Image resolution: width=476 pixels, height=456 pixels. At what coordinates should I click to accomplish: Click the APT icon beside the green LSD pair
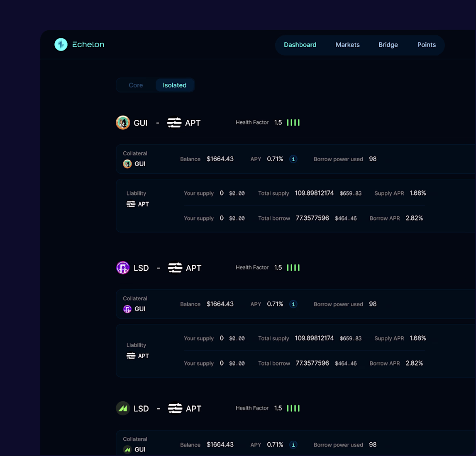[175, 408]
